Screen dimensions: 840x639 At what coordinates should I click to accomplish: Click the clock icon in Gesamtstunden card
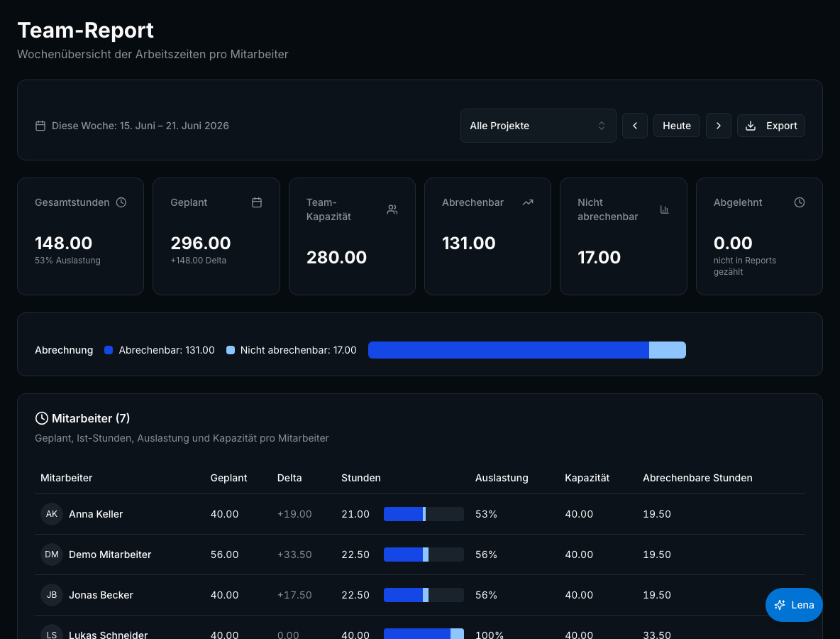(121, 202)
